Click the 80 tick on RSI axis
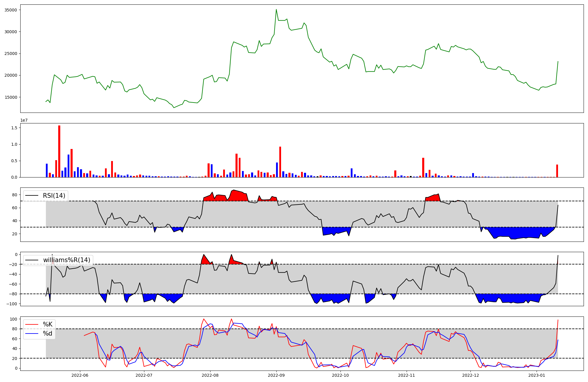 tap(15, 195)
